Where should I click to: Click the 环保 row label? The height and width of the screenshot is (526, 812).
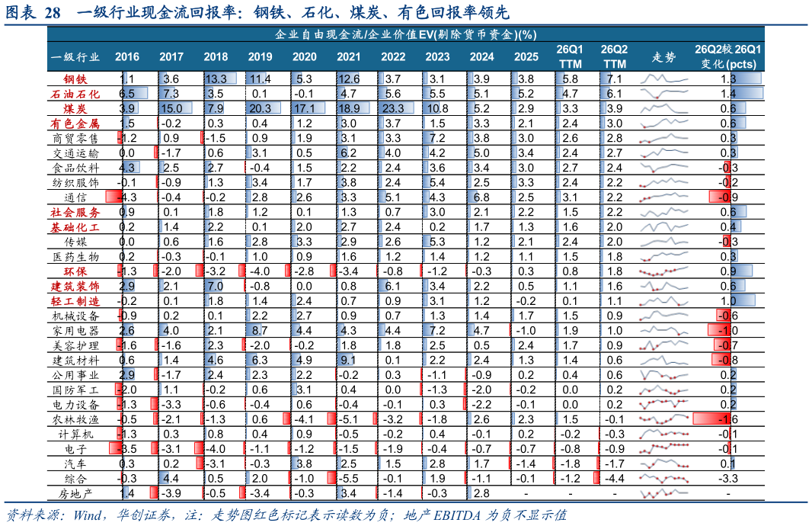75,271
